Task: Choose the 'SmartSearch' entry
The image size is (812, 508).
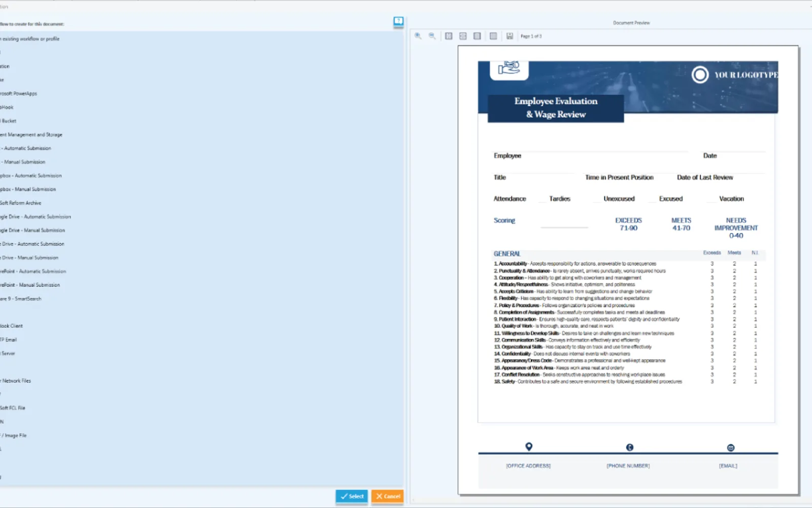Action: tap(21, 299)
